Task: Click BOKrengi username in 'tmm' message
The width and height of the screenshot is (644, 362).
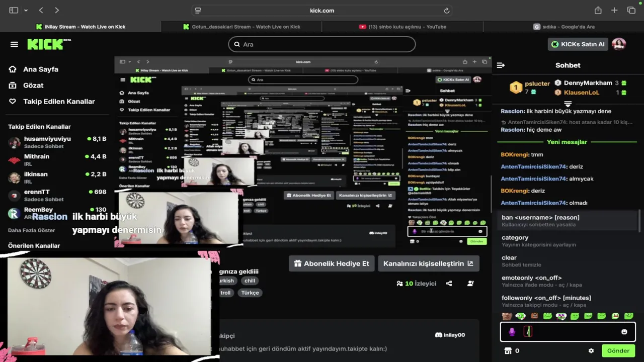Action: tap(515, 155)
